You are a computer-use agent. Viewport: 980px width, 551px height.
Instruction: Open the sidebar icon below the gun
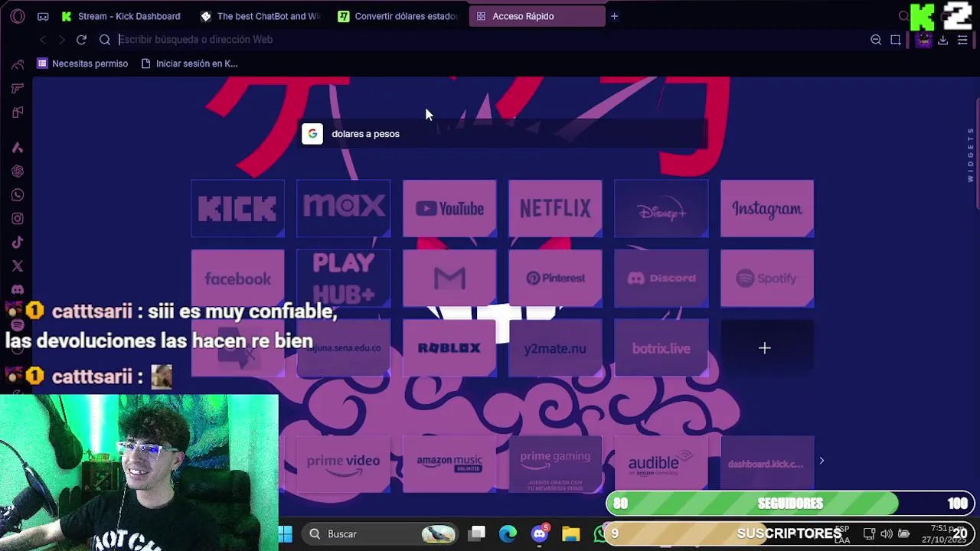click(x=18, y=112)
